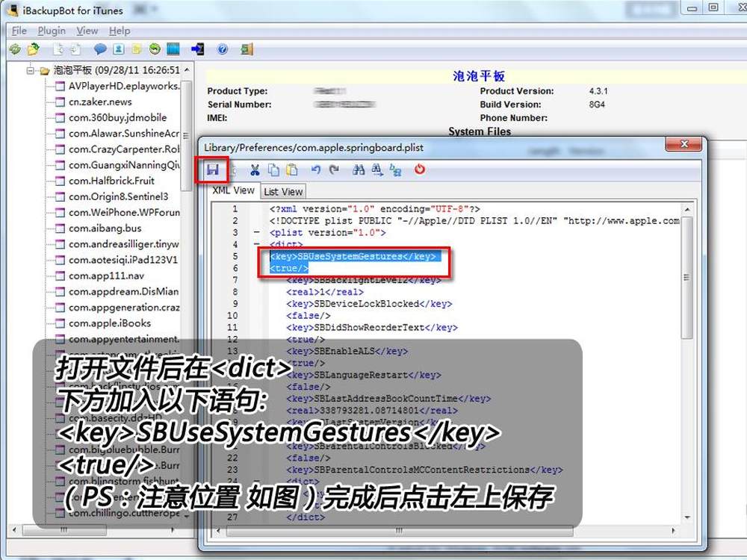Open the Plugin menu
Viewport: 747px width, 560px height.
point(52,31)
